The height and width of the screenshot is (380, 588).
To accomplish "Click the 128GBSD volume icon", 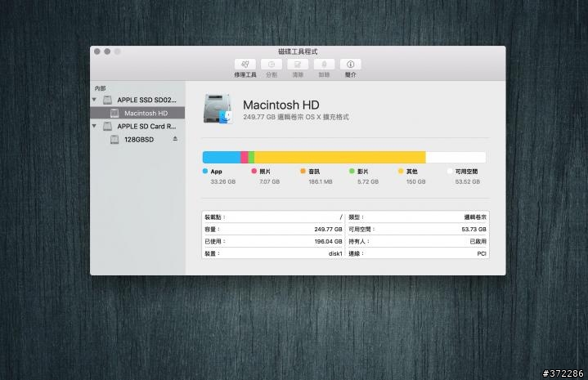I will coord(114,140).
